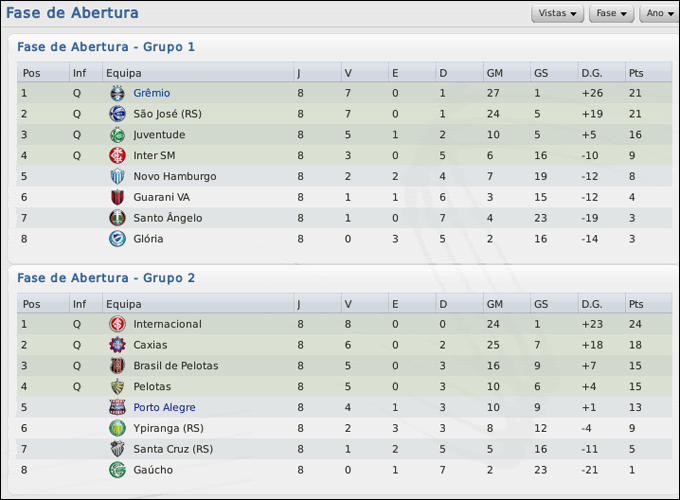This screenshot has width=680, height=500.
Task: Select the Santa Cruz (RS) team name
Action: coord(173,450)
